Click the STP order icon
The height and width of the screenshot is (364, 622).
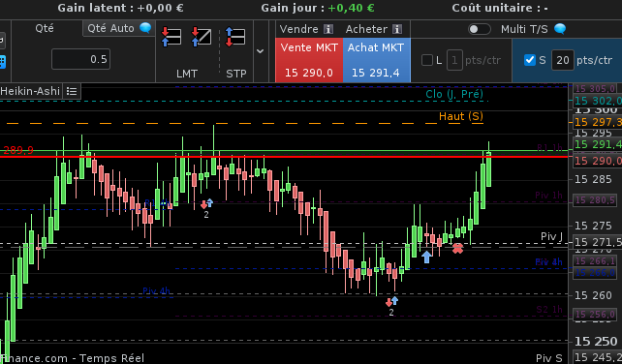coord(235,37)
